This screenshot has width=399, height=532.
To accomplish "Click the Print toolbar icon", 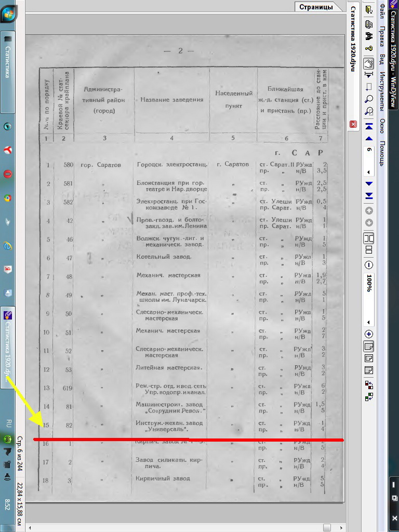I will tap(369, 24).
